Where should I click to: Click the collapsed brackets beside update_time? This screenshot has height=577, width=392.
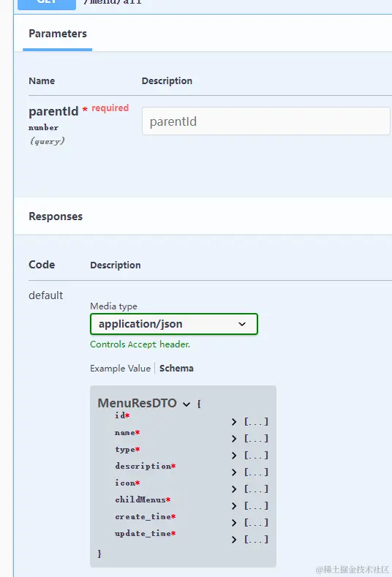256,540
